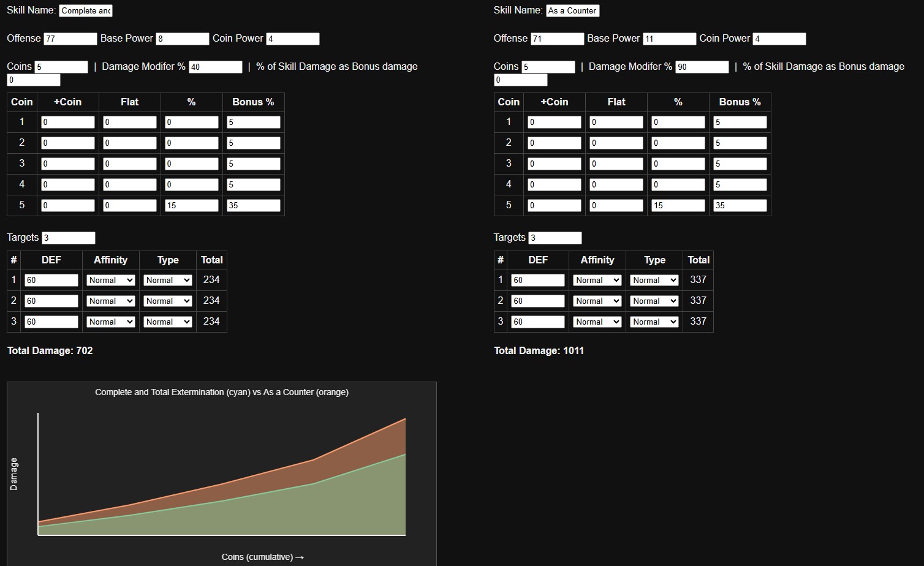Open Affinity dropdown for left target 1
The height and width of the screenshot is (566, 924).
[x=110, y=280]
